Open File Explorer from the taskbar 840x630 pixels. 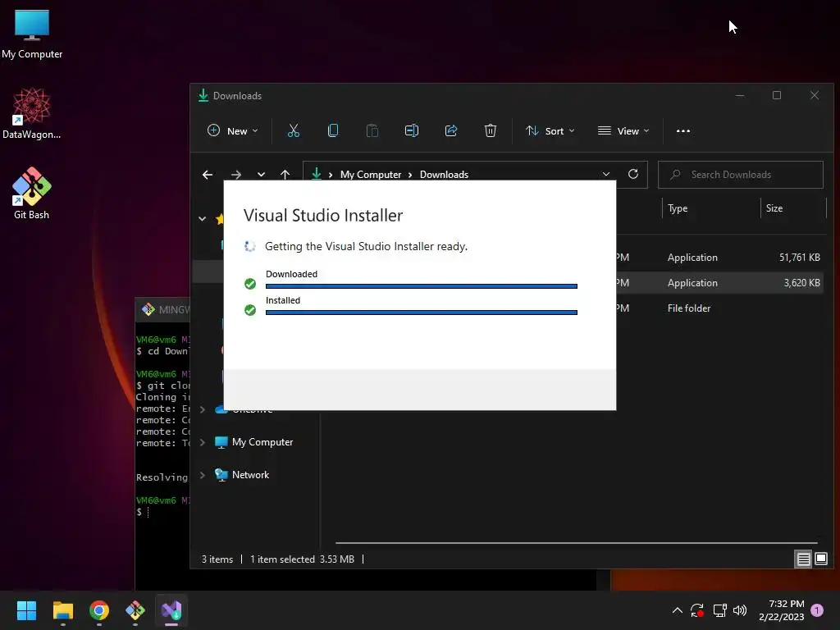pos(62,610)
